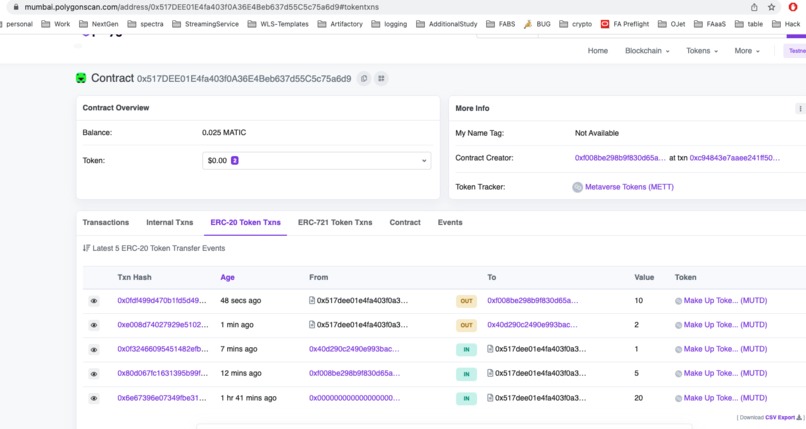Click the Metaverse Tokens token logo
This screenshot has width=806, height=429.
577,187
